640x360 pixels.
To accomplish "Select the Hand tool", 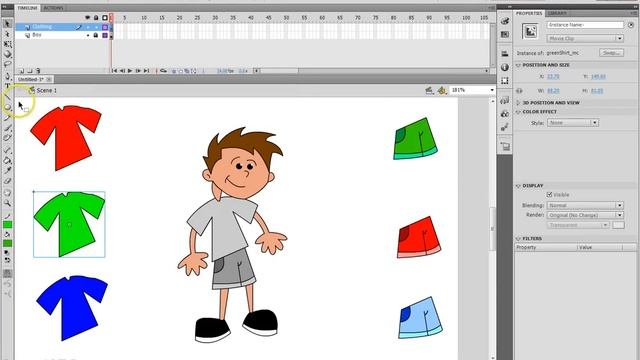I will (x=7, y=193).
